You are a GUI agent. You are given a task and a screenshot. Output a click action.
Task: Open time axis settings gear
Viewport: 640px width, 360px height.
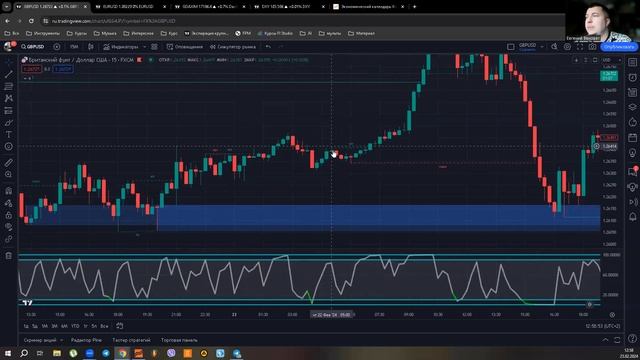tap(612, 315)
